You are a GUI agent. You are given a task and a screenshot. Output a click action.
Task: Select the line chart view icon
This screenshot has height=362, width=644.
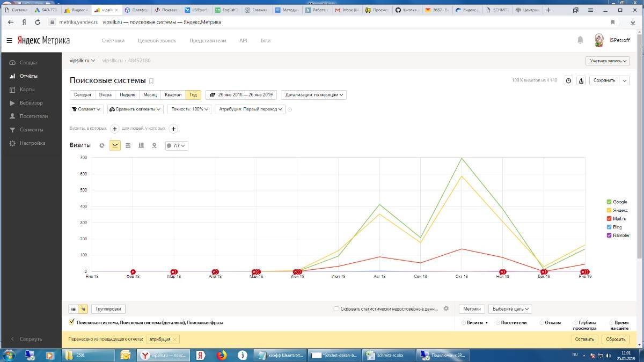(x=115, y=145)
